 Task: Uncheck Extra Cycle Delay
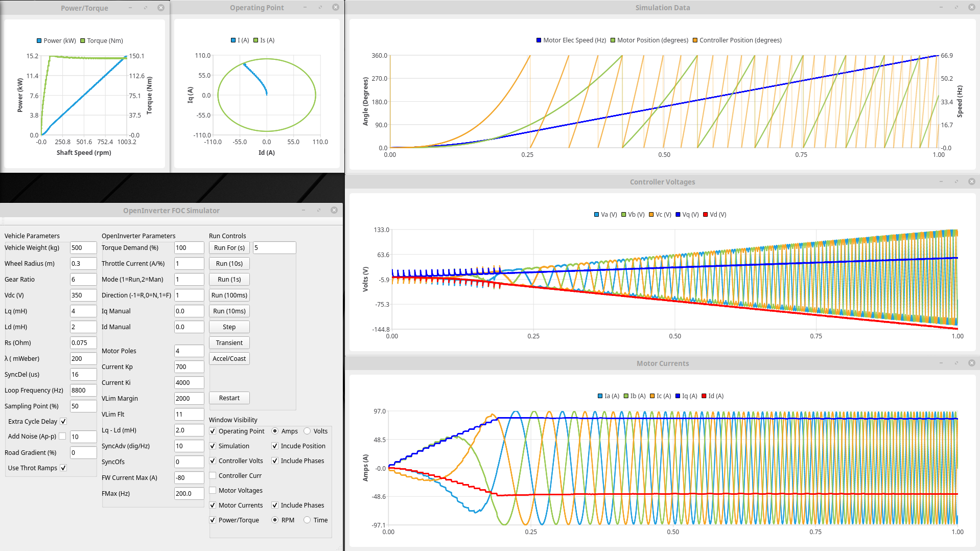[x=63, y=421]
